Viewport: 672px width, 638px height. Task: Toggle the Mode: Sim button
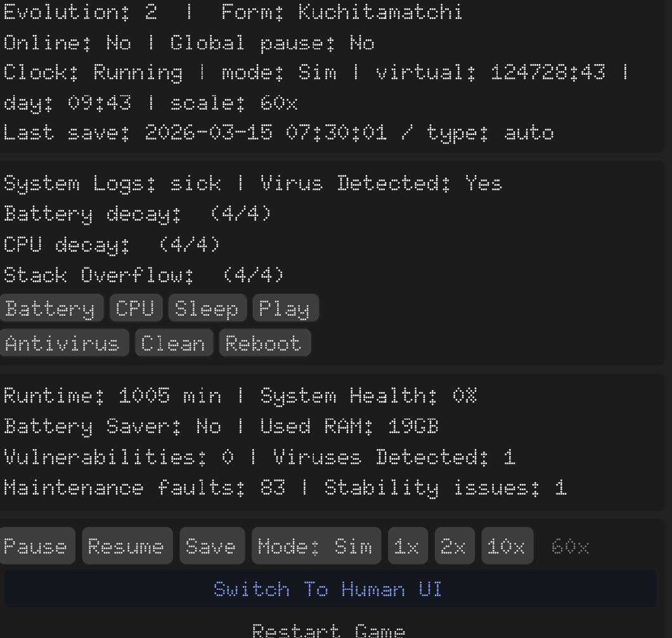[x=316, y=546]
